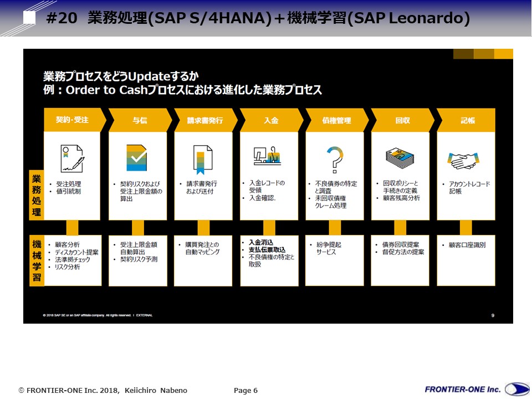Click the inner slide page number 9

tap(493, 315)
